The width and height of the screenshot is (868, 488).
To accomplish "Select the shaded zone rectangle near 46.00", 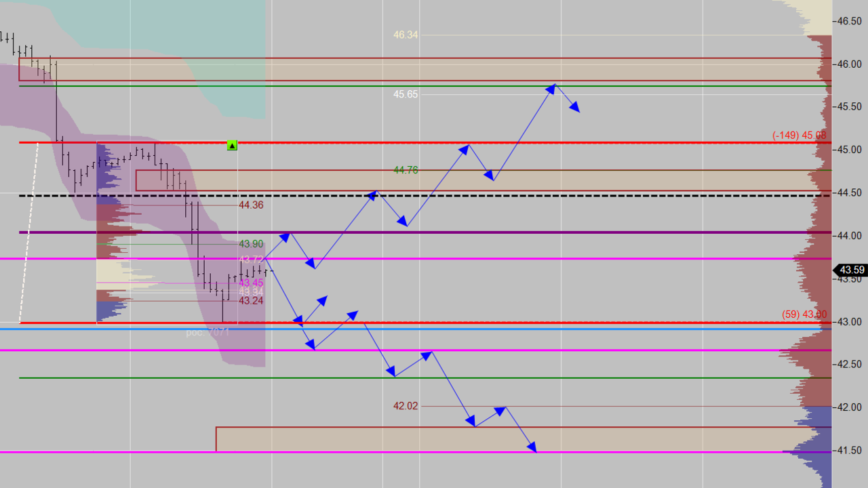I will point(425,69).
